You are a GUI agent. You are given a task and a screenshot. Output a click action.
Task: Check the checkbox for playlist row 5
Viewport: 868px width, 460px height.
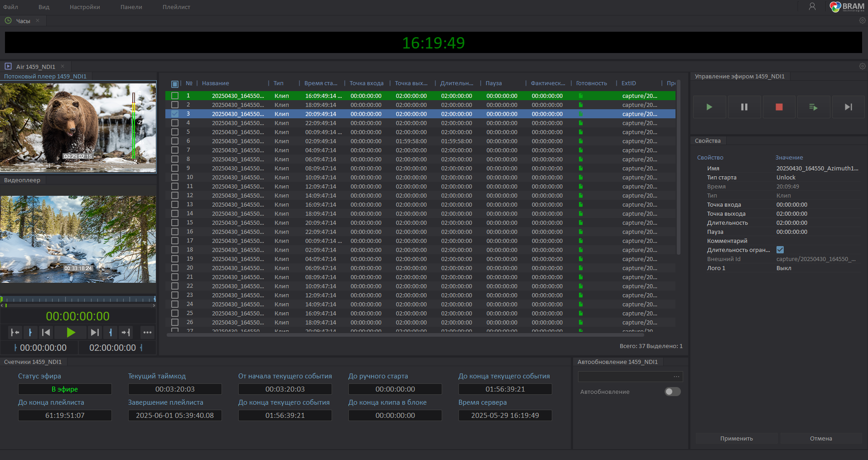click(175, 132)
